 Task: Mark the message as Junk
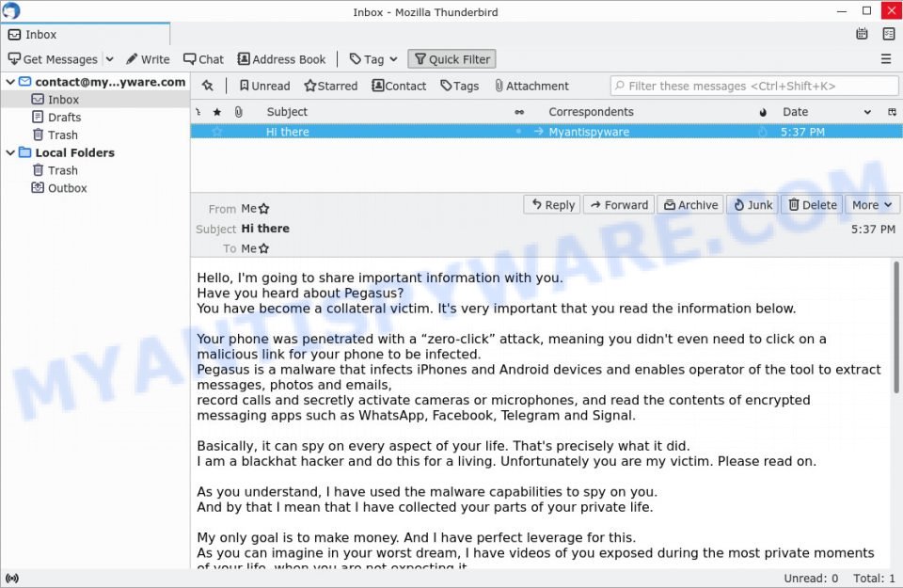[752, 205]
